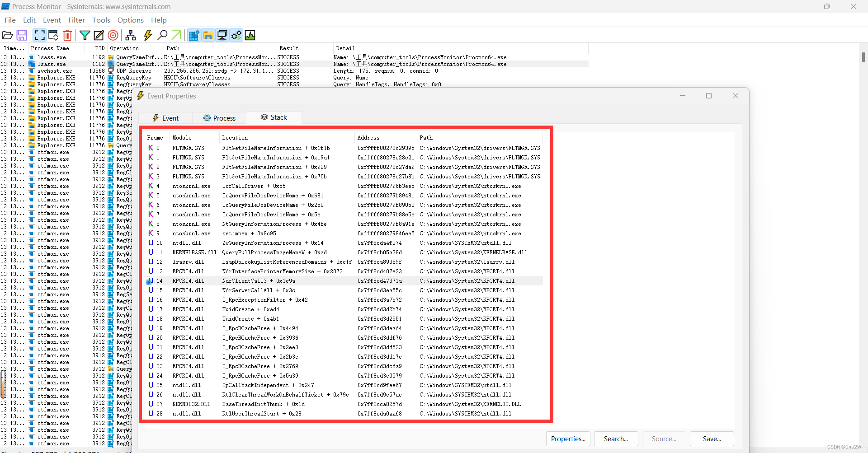
Task: Click the lightning icon in Event Properties title
Action: click(x=141, y=96)
